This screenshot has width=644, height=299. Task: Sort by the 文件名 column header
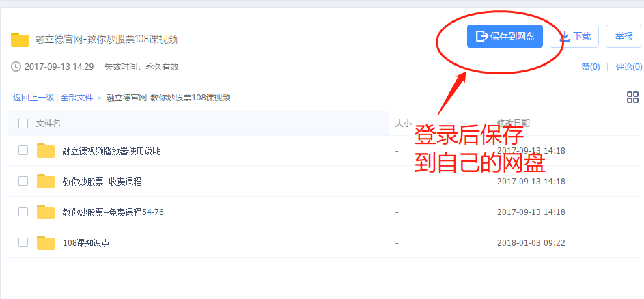[x=48, y=123]
